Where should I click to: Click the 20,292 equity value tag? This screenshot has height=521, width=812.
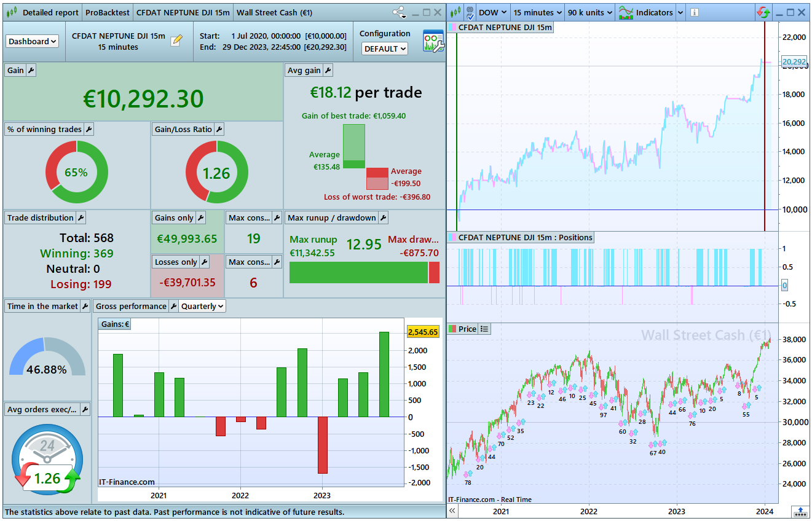click(x=794, y=61)
